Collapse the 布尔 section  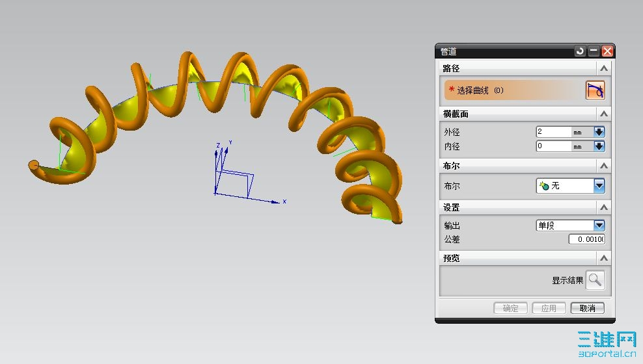[x=604, y=166]
